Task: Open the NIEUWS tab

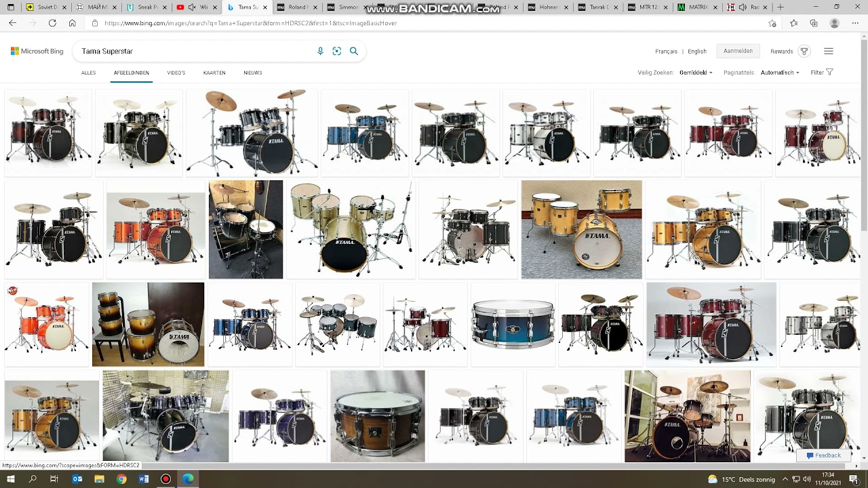Action: coord(253,73)
